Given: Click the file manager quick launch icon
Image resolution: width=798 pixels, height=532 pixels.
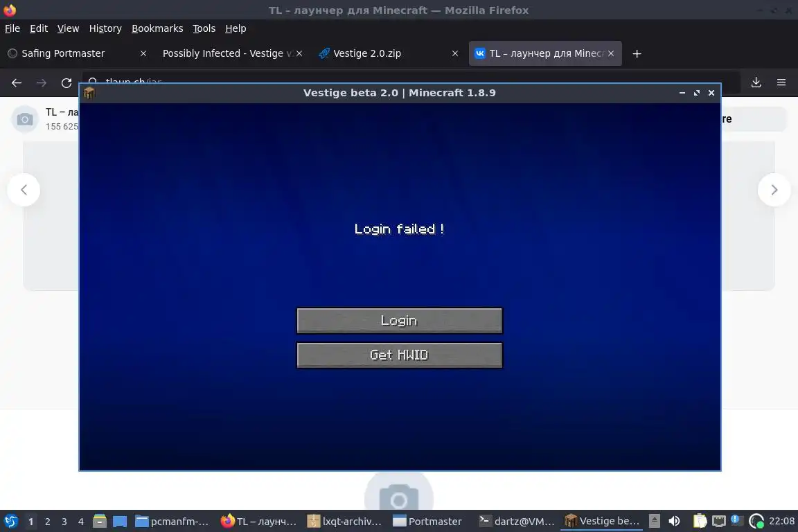Looking at the screenshot, I should pyautogui.click(x=100, y=521).
